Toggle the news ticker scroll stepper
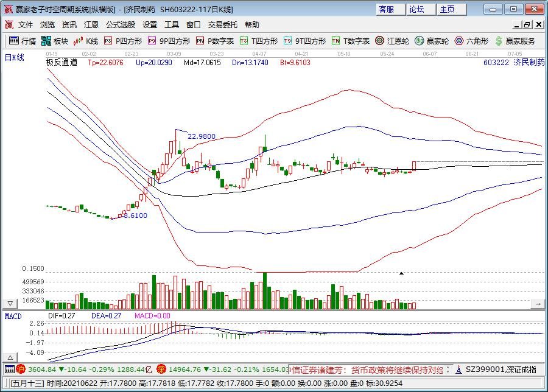Screen dimensions: 548x392 coord(448,369)
